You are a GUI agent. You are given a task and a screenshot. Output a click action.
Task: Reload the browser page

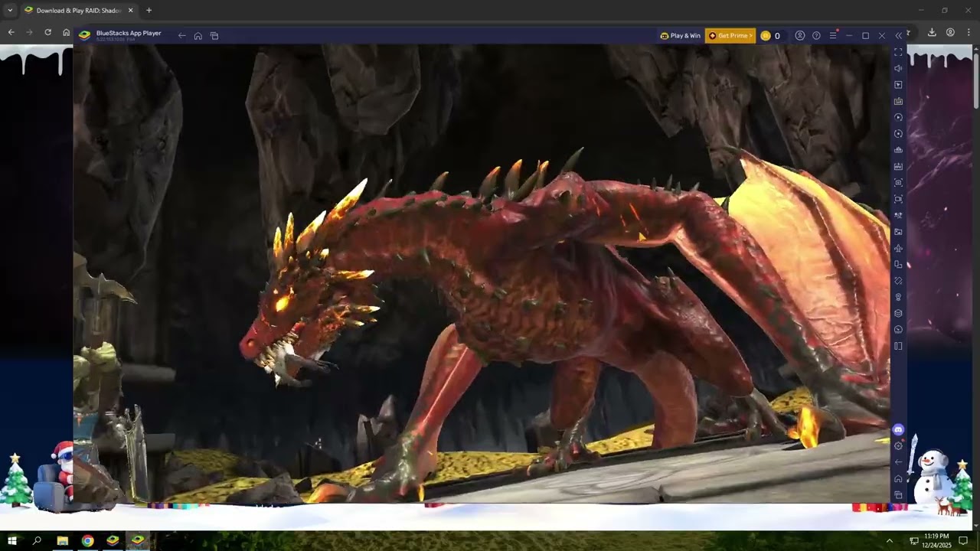(x=47, y=32)
